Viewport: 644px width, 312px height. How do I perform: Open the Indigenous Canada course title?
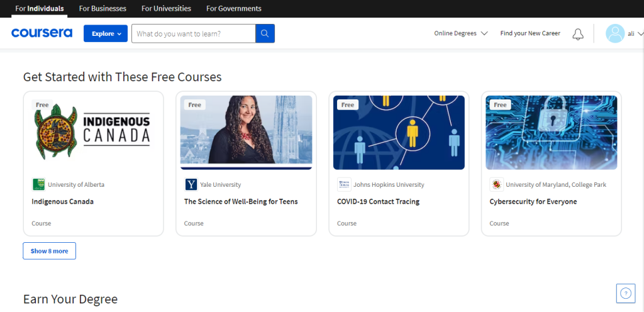62,201
